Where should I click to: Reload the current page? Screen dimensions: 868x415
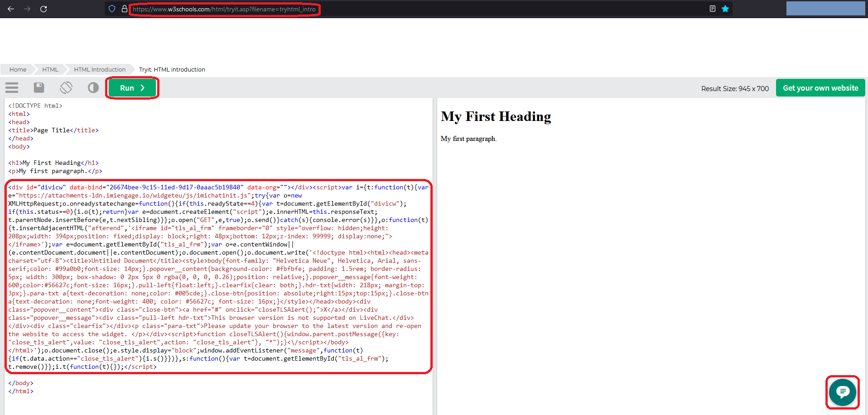pos(43,9)
